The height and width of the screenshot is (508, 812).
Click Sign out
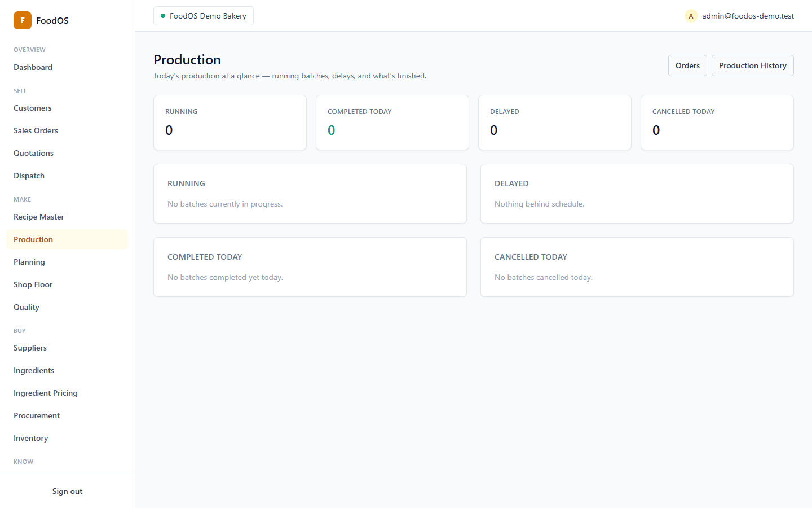(67, 491)
